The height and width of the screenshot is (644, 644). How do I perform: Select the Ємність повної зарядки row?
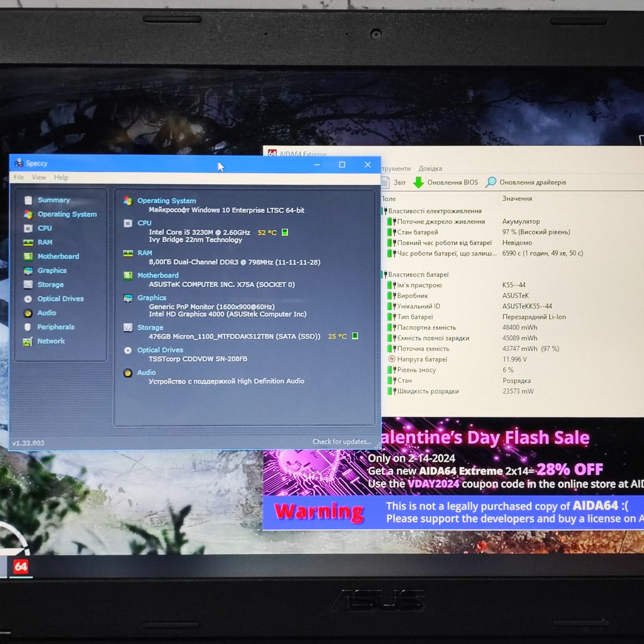click(513, 338)
